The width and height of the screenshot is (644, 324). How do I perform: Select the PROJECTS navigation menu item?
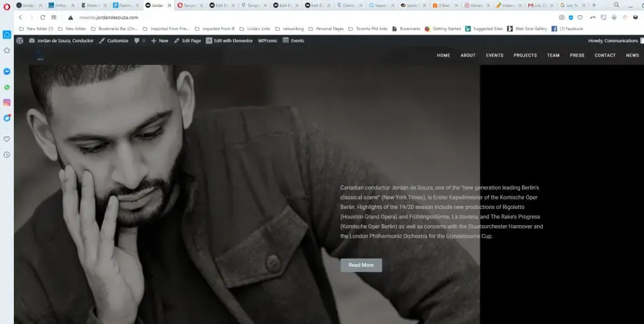coord(525,55)
